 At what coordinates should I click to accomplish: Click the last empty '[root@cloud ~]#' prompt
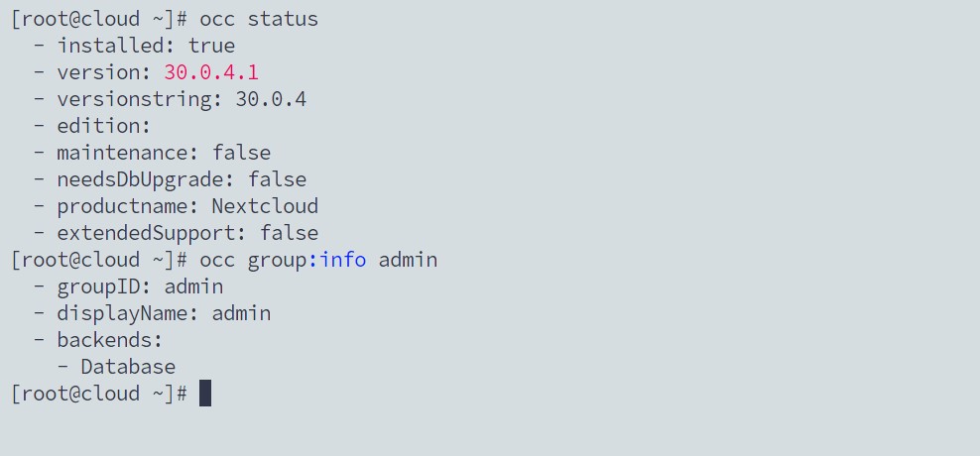99,394
